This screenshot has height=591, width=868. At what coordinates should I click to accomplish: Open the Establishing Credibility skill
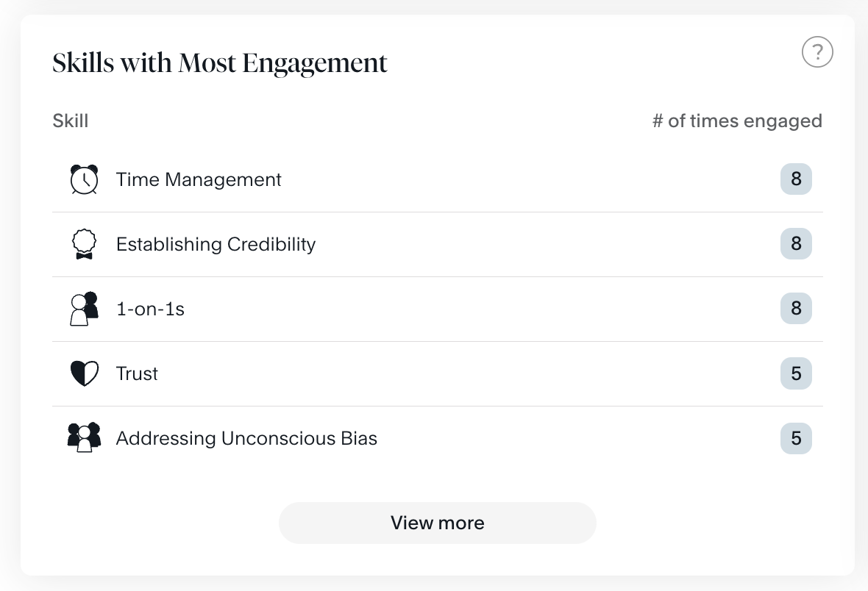[216, 244]
